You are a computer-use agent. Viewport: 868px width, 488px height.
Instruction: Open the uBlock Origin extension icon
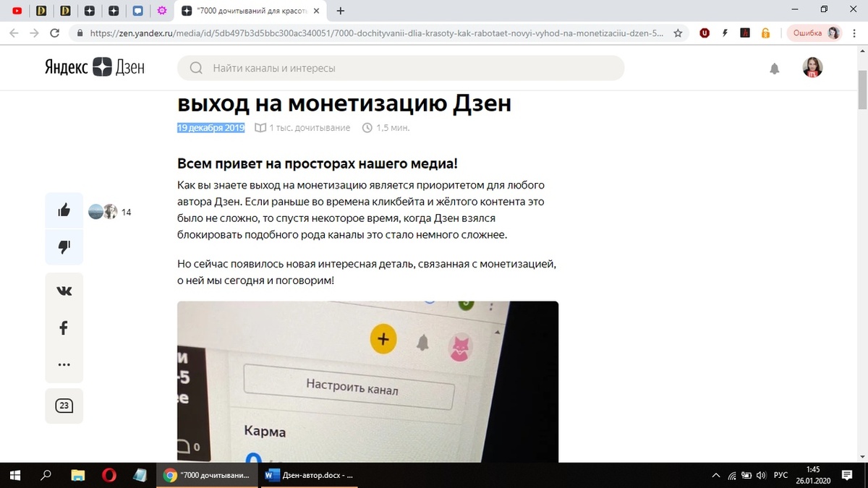[705, 33]
